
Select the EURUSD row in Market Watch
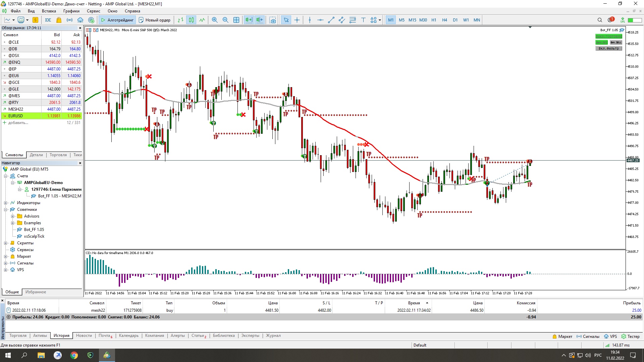tap(16, 116)
